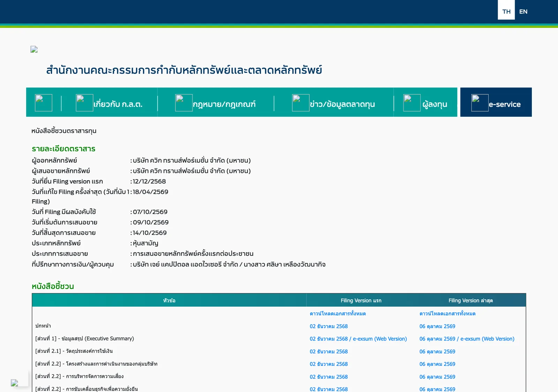Open the เกี่ยวกับ ก.ล.ต. menu
558x392 pixels.
(x=118, y=104)
